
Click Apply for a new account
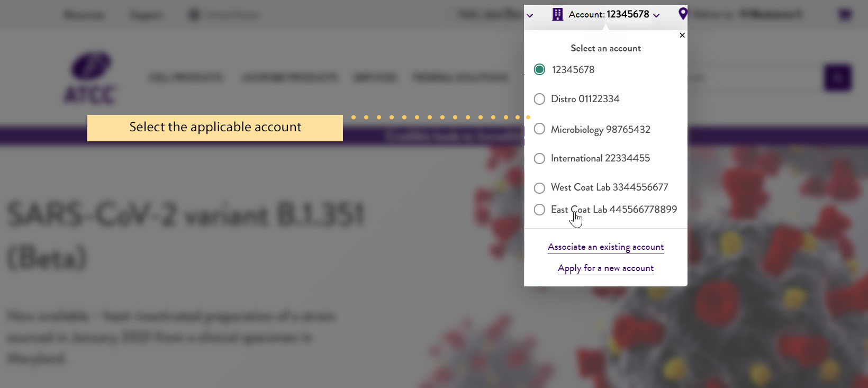605,268
